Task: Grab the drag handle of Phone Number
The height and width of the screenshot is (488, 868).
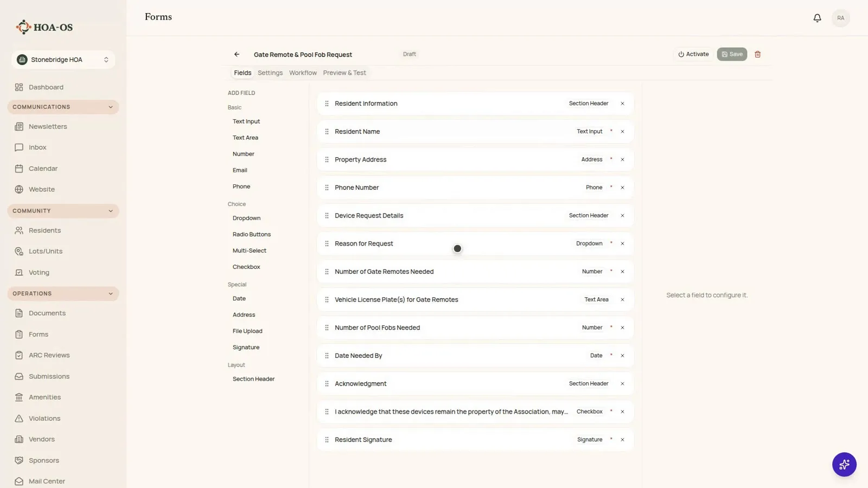Action: 327,188
